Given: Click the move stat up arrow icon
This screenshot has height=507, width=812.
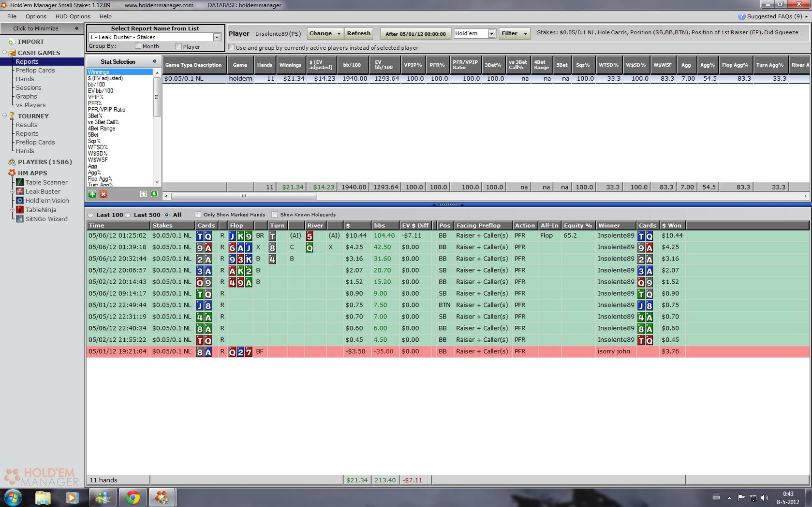Looking at the screenshot, I should coord(144,194).
